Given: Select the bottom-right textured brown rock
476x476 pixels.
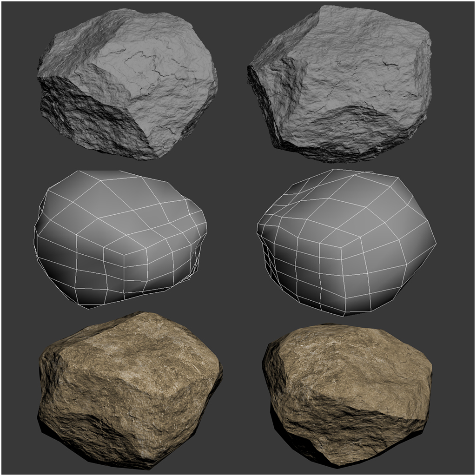Looking at the screenshot, I should (349, 390).
